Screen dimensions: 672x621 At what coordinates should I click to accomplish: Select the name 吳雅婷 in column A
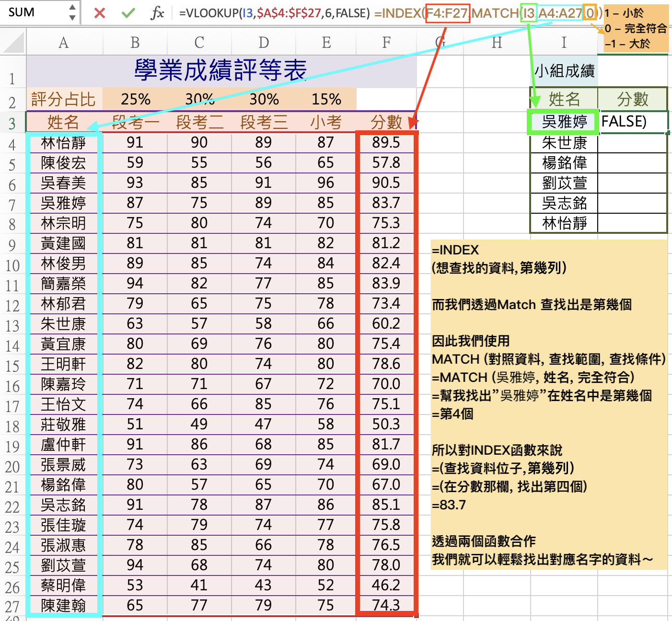click(64, 203)
